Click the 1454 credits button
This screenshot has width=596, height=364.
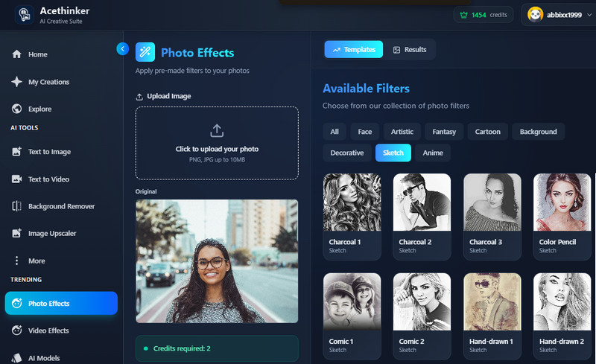(484, 15)
